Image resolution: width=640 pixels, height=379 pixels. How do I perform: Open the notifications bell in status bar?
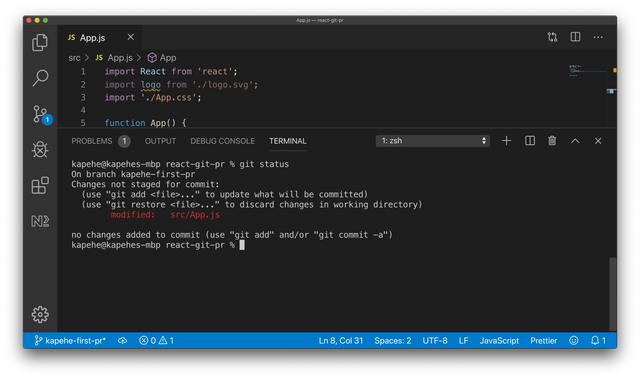coord(598,341)
